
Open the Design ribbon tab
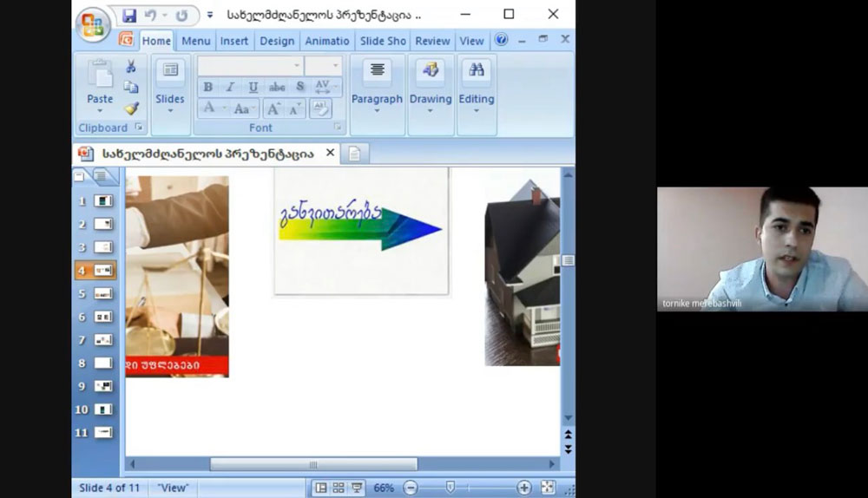pyautogui.click(x=277, y=41)
